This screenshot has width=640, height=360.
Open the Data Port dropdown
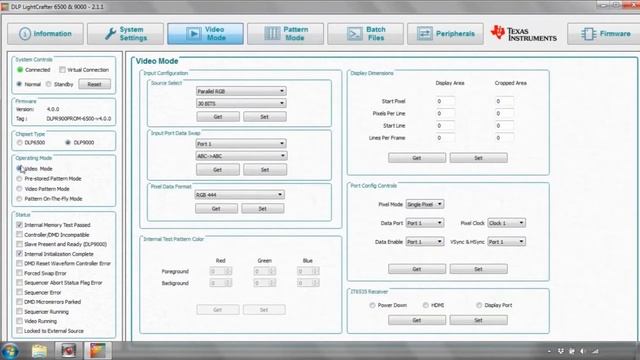coord(424,223)
